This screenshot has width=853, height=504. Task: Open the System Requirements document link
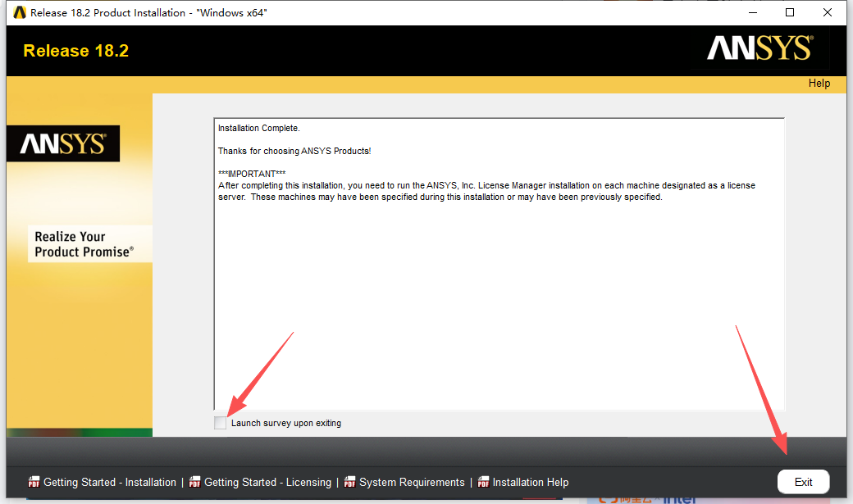pos(412,482)
